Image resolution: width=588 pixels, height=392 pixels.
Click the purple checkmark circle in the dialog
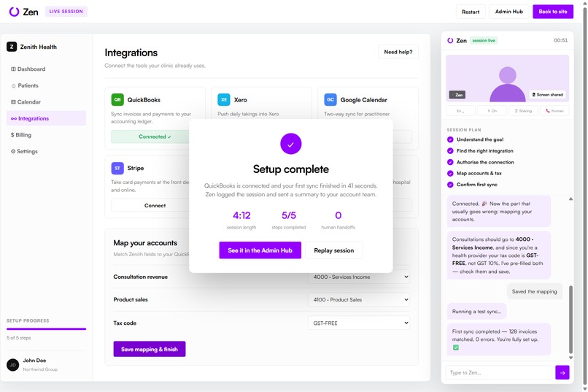290,144
